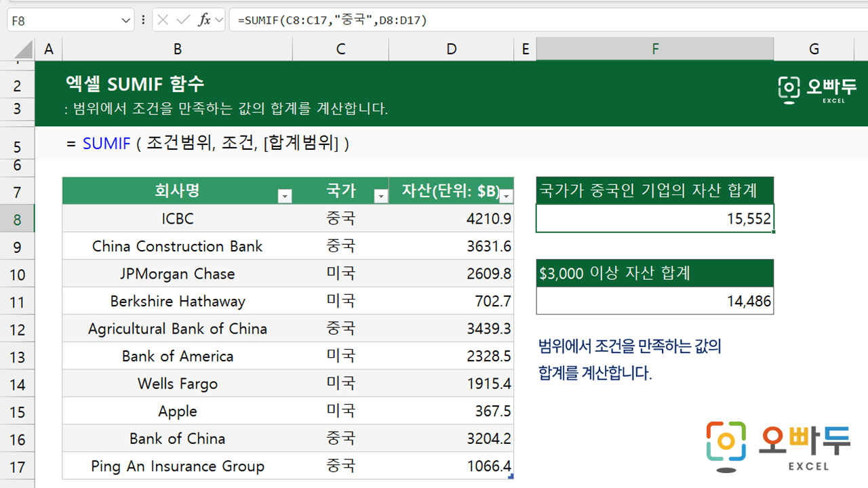Select the China Construction Bank cell
This screenshot has width=868, height=488.
click(177, 246)
